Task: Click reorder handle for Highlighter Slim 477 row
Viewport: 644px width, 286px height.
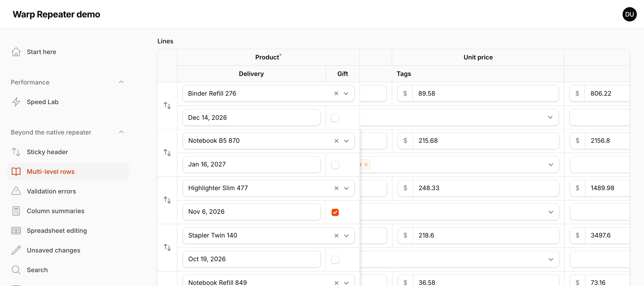Action: pyautogui.click(x=167, y=200)
